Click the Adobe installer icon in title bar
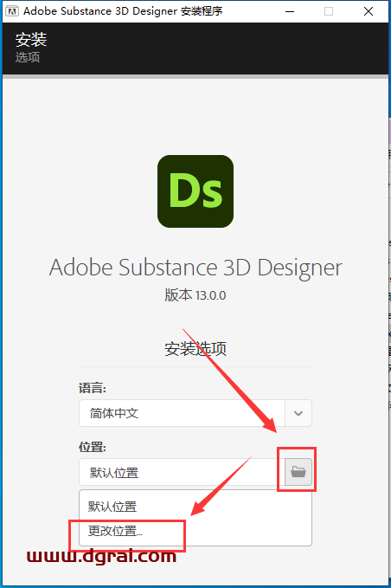Screen dimensions: 391x588 [11, 11]
